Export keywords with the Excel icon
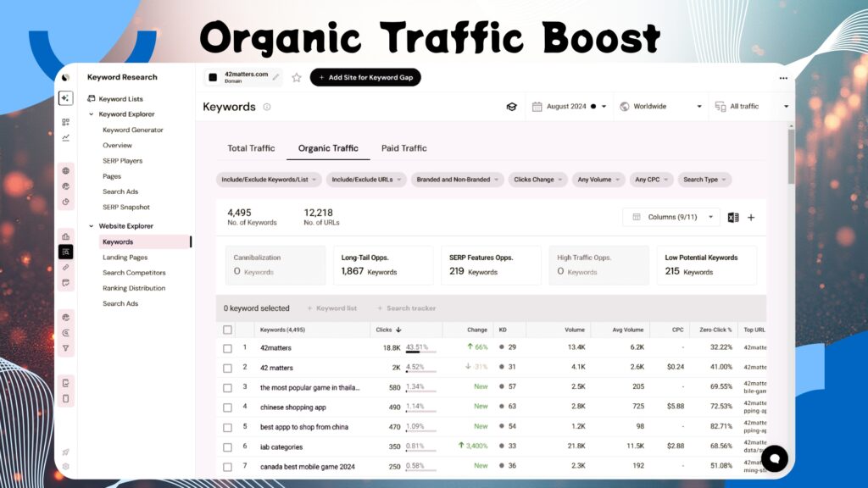 (x=733, y=218)
